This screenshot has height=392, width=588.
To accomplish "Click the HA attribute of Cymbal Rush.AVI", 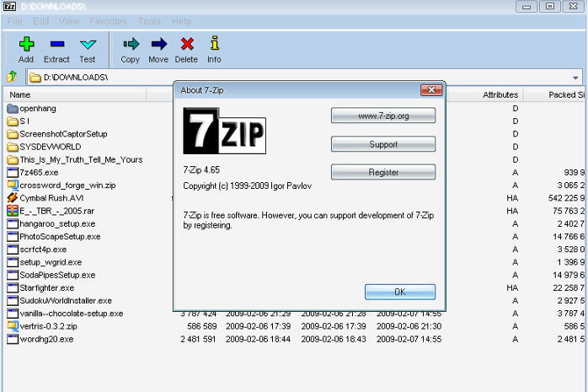I will [x=512, y=198].
